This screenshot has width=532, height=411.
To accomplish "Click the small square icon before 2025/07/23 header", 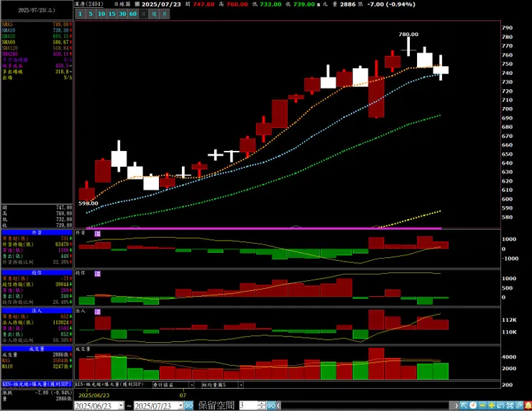I will [x=137, y=4].
